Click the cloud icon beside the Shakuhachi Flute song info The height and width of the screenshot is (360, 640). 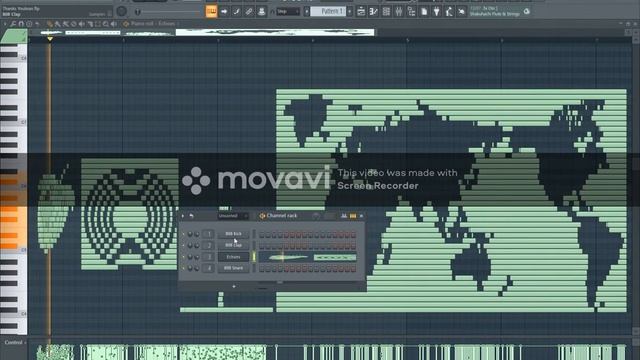pos(527,11)
